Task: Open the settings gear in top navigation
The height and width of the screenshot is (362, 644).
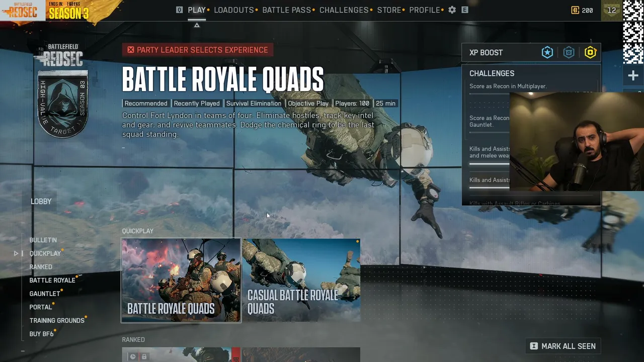Action: pos(452,10)
